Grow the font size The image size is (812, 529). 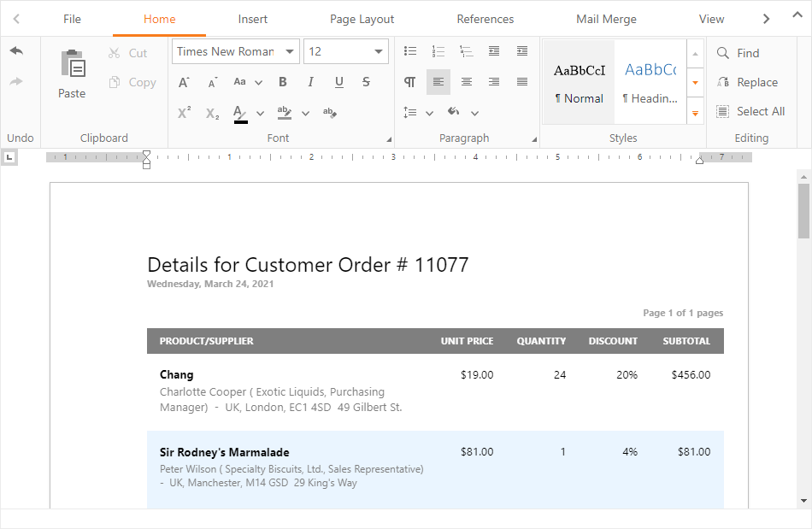tap(184, 82)
